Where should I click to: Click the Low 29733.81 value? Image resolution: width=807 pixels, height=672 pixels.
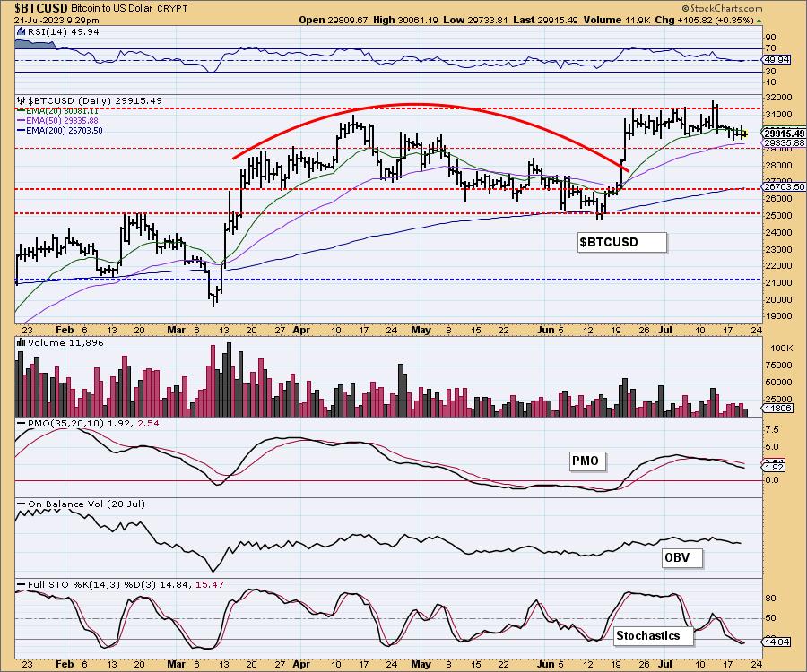(475, 20)
